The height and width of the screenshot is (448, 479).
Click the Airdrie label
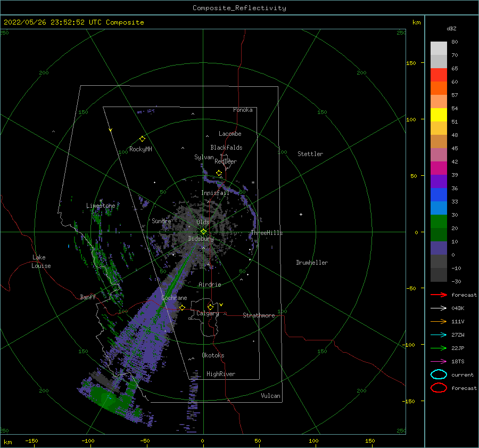[x=210, y=284]
